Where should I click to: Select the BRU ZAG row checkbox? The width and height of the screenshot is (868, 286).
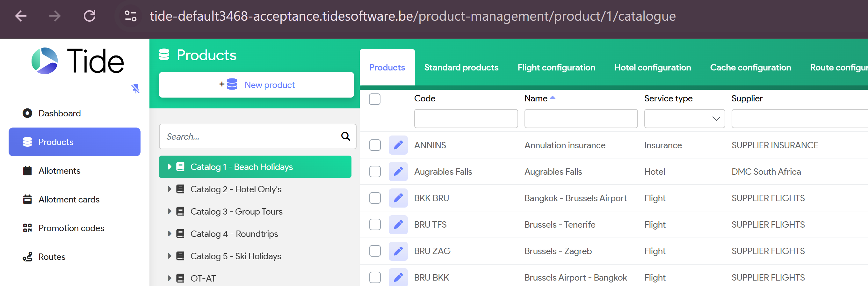[x=375, y=251]
